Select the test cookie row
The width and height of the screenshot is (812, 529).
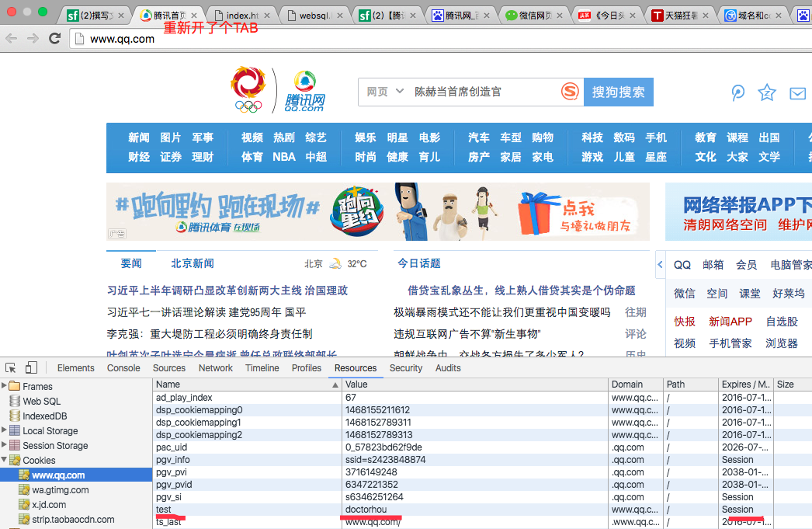pyautogui.click(x=482, y=510)
